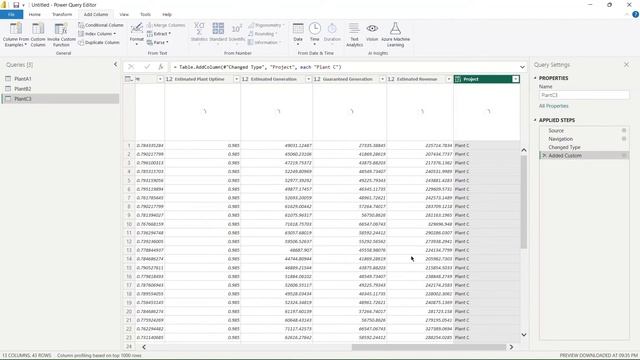Screen dimensions: 640x360
Task: Open Guaranteed Generation column filter
Action: pos(382,79)
